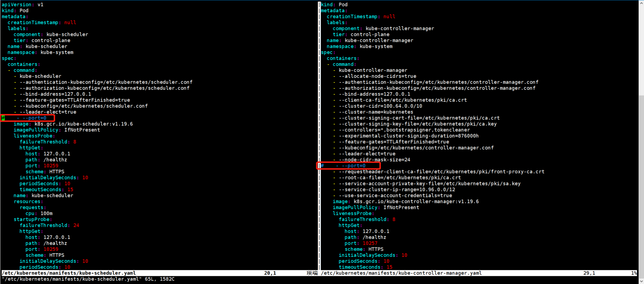The width and height of the screenshot is (644, 284).
Task: Click '--node-cidr-mask-size=24' argument
Action: coord(375,160)
